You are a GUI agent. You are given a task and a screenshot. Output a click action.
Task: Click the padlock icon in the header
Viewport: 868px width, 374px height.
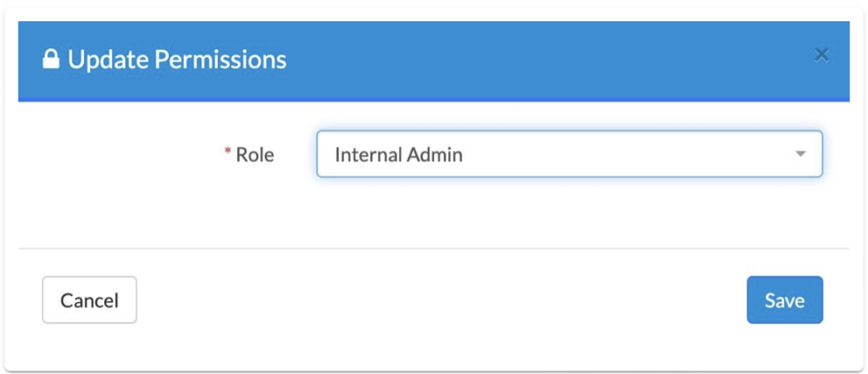[x=51, y=59]
